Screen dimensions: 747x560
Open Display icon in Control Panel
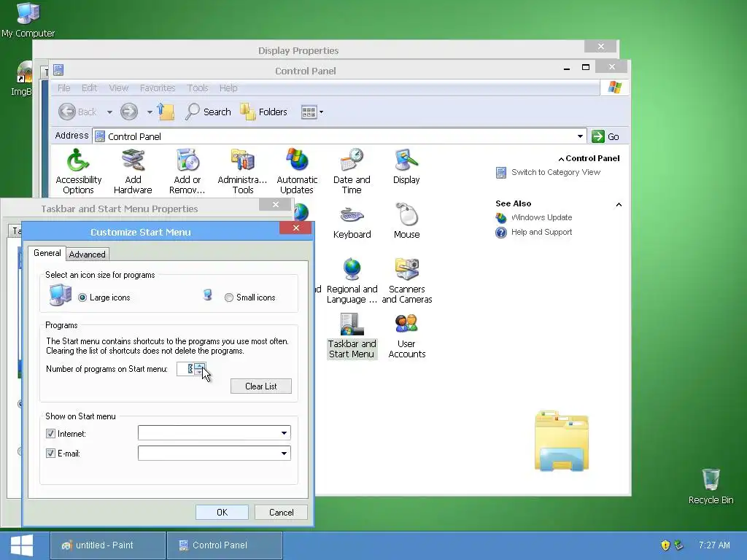coord(406,167)
